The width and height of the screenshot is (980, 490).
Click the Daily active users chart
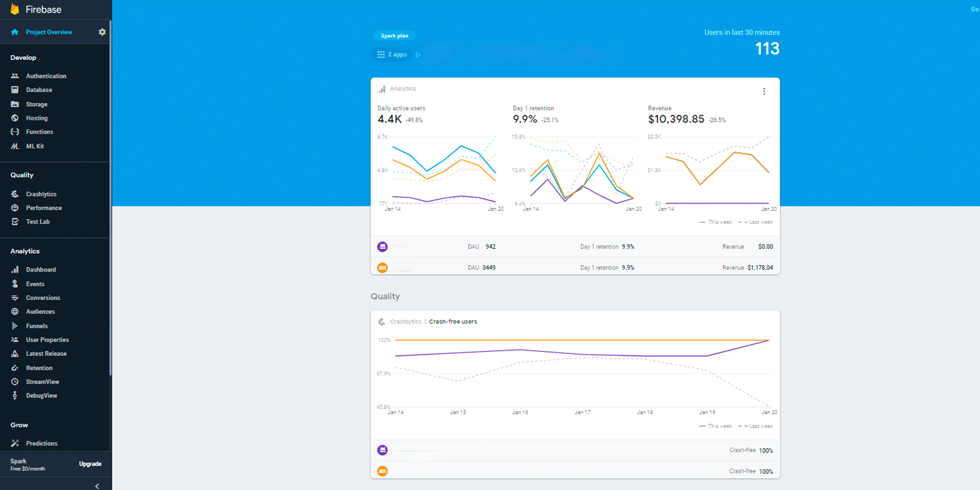[x=440, y=171]
